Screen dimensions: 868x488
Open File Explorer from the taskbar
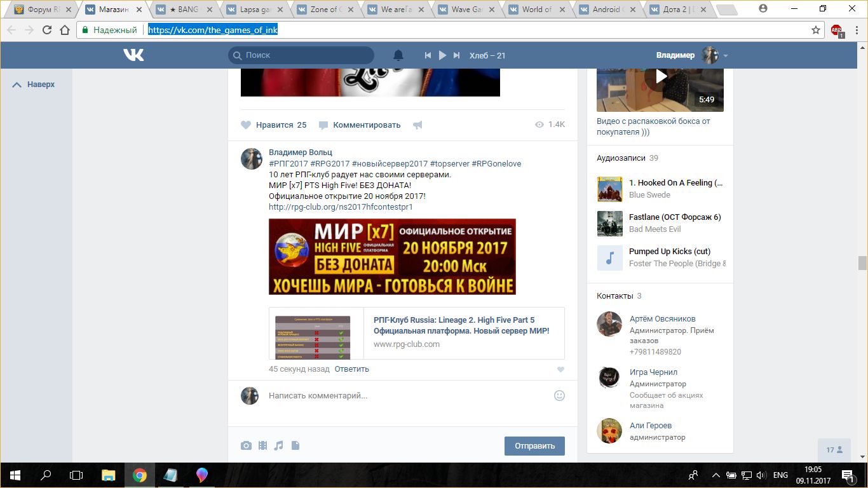(x=109, y=475)
